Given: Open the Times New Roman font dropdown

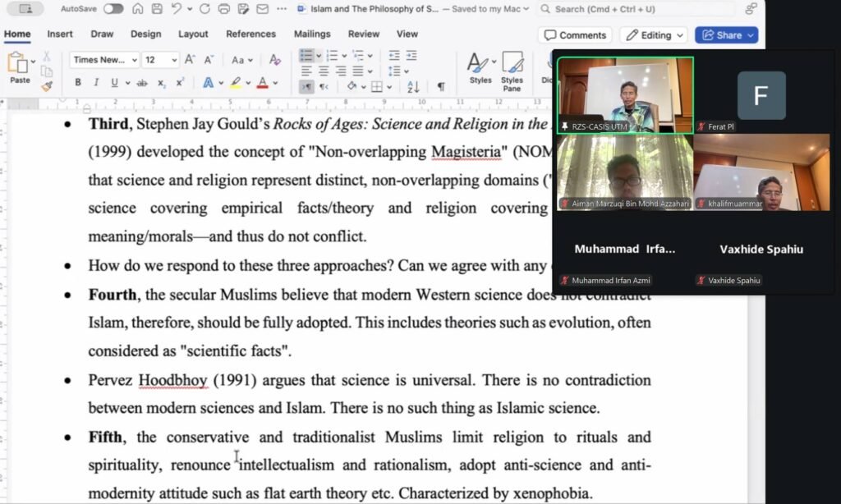Looking at the screenshot, I should 103,60.
